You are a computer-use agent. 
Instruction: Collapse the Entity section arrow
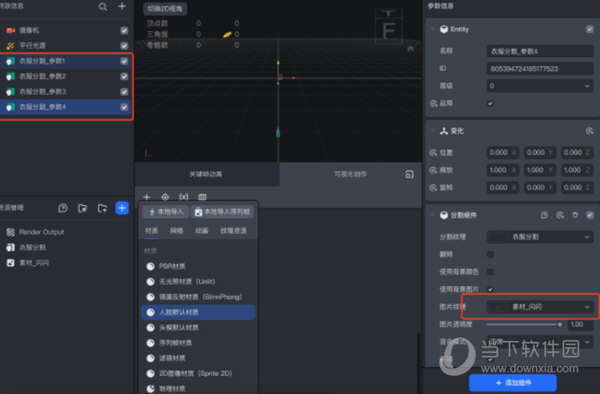pos(432,29)
